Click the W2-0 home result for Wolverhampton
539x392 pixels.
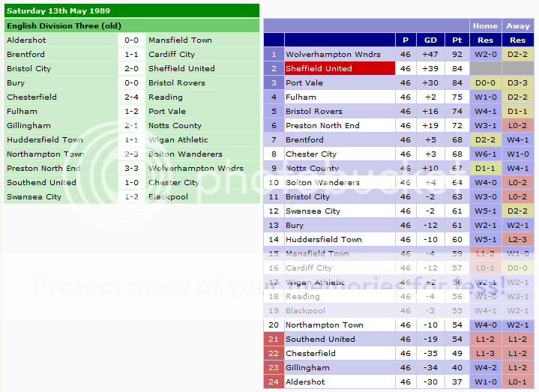486,54
